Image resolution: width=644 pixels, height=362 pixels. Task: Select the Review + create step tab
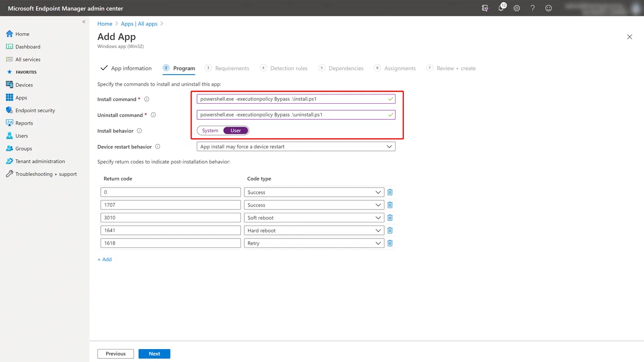[451, 68]
